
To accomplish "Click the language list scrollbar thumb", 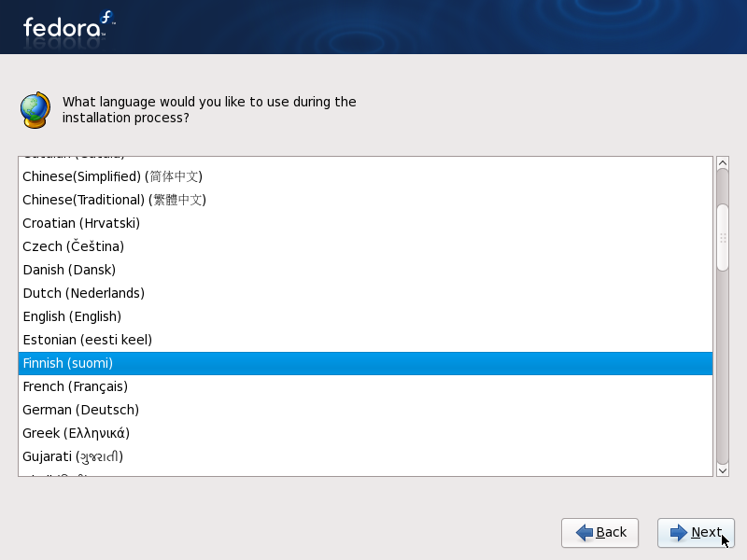I will point(722,237).
